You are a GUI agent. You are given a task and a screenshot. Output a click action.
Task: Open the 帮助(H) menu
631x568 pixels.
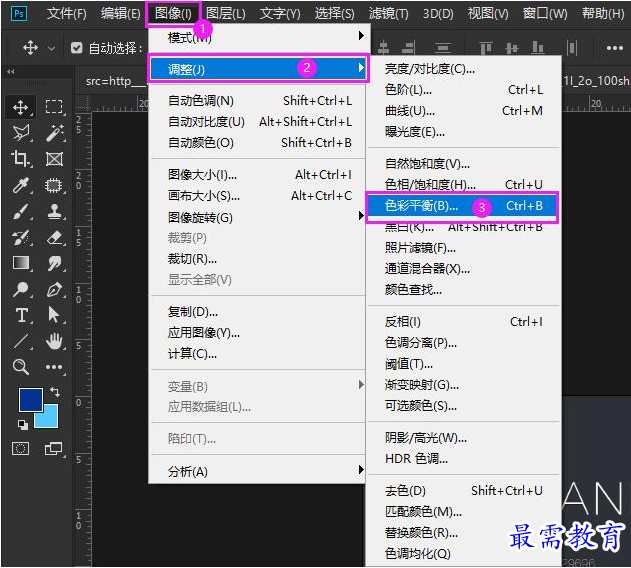[x=603, y=14]
